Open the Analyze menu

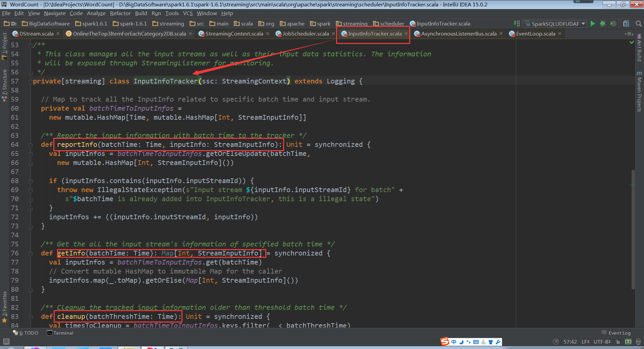96,13
